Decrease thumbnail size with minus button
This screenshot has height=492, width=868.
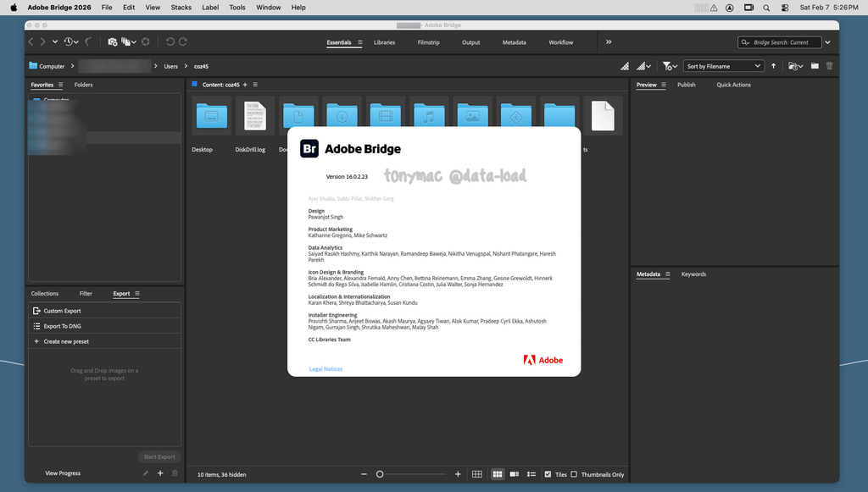pos(364,474)
